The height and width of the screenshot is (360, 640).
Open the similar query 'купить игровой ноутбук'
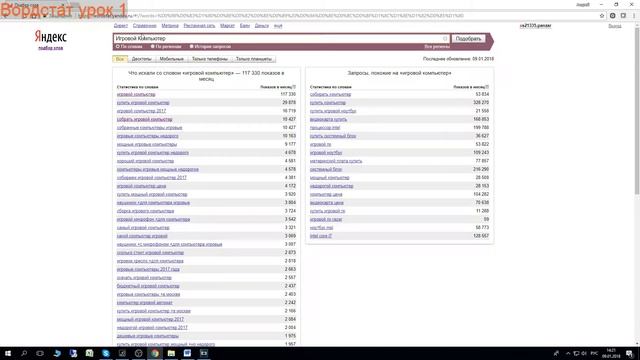[333, 111]
